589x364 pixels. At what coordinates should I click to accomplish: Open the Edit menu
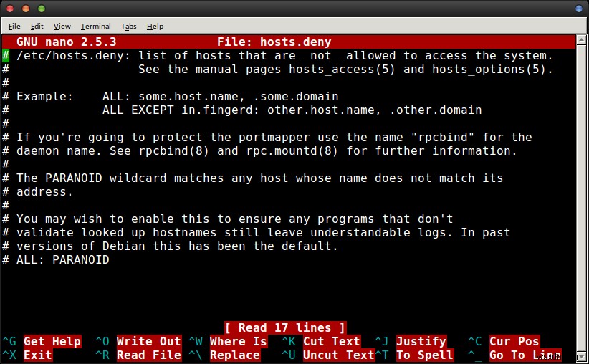tap(37, 27)
